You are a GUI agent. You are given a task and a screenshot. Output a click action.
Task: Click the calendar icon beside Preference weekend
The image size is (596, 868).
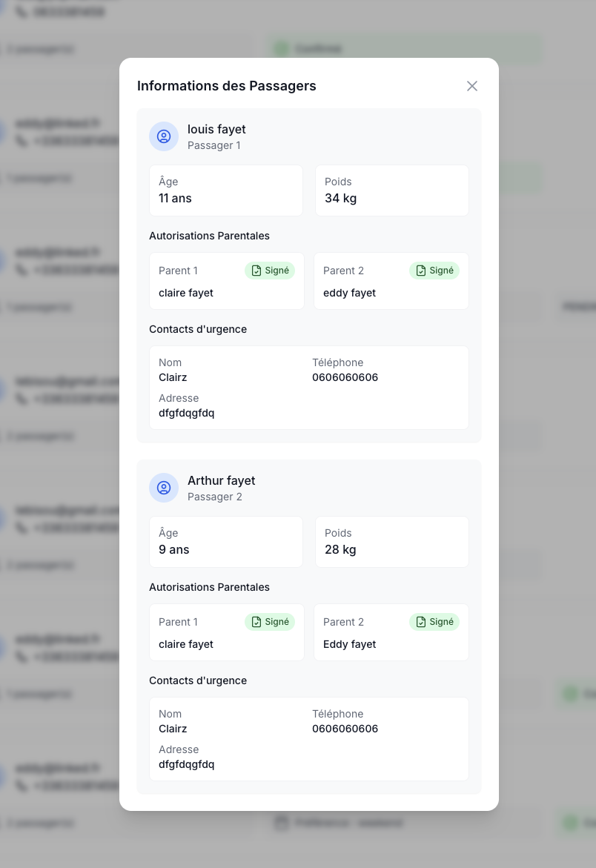coord(282,823)
